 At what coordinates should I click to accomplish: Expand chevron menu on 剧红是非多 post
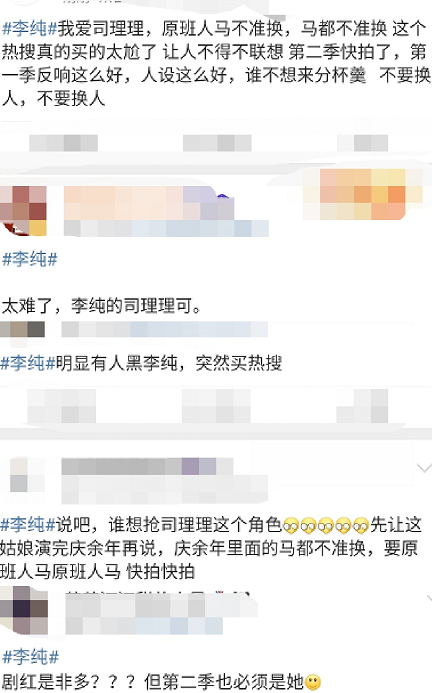click(x=429, y=598)
